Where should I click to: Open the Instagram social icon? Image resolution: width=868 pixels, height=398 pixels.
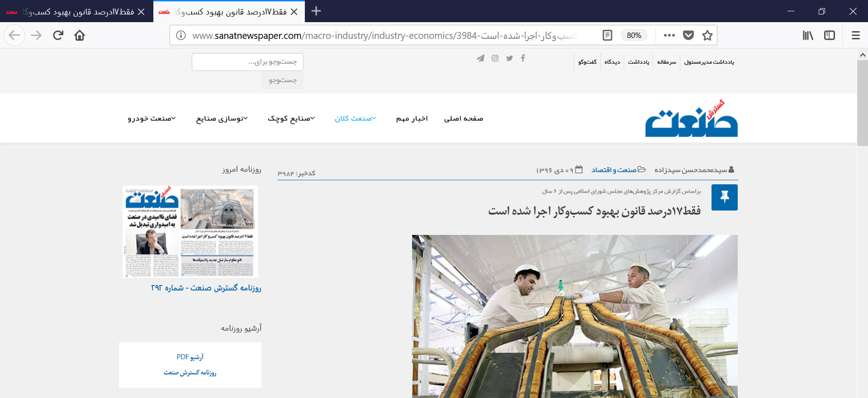pyautogui.click(x=495, y=58)
